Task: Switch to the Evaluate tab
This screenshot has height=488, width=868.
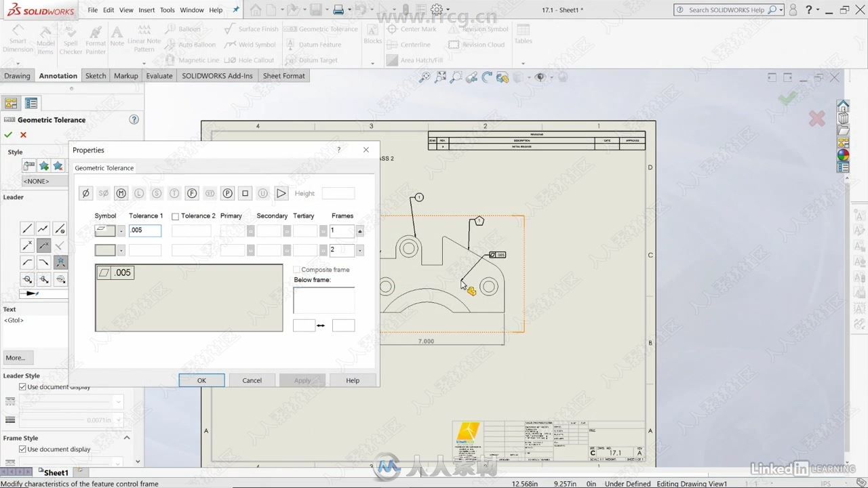Action: [159, 76]
